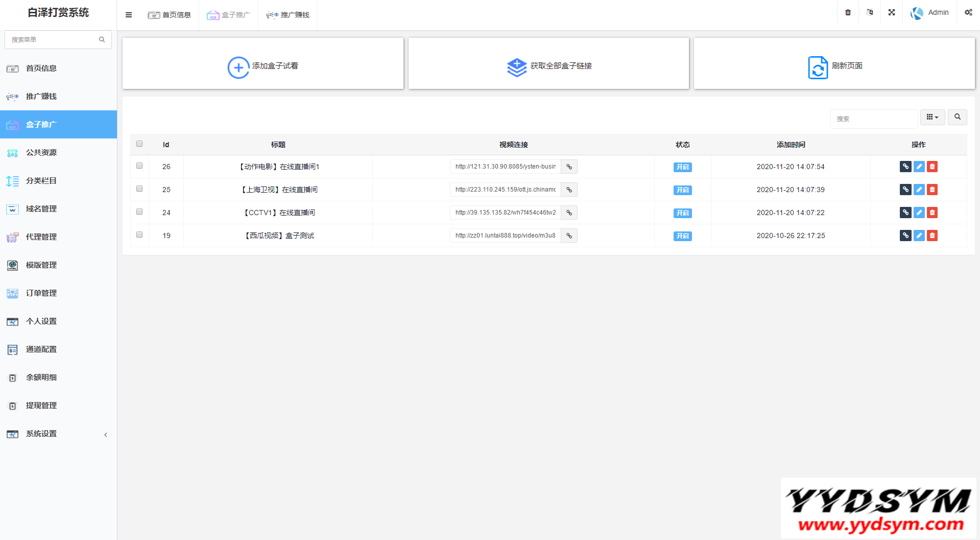The height and width of the screenshot is (540, 980).
Task: Open the column visibility dropdown
Action: 933,117
